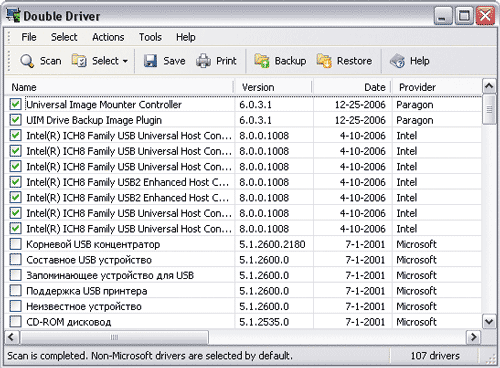
Task: Check the Поддержка USB принтера driver
Action: coord(15,290)
